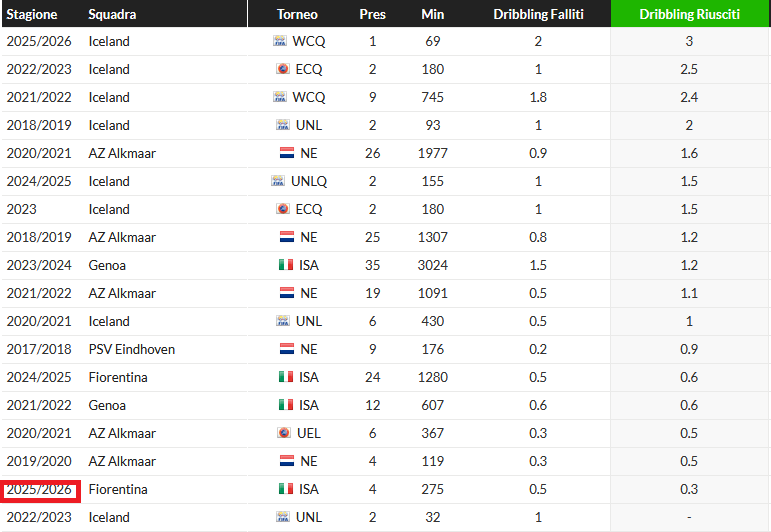Click the WCQ flag icon in 2025/2026 Iceland row
771x532 pixels.
coord(280,42)
